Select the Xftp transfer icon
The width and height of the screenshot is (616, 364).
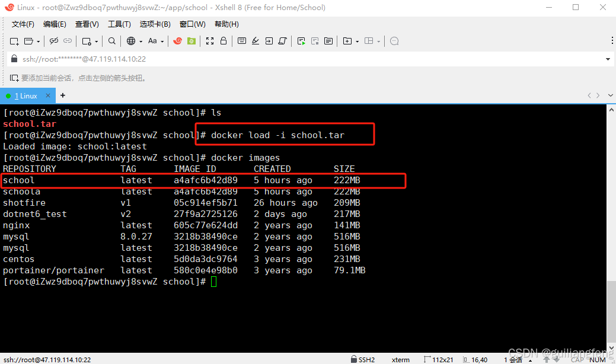[x=192, y=41]
